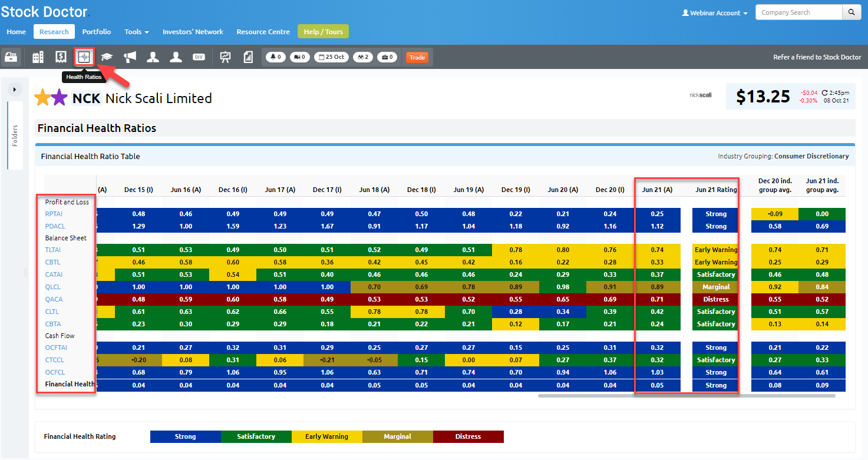Switch to the Portfolio tab
The width and height of the screenshot is (868, 460).
[97, 32]
